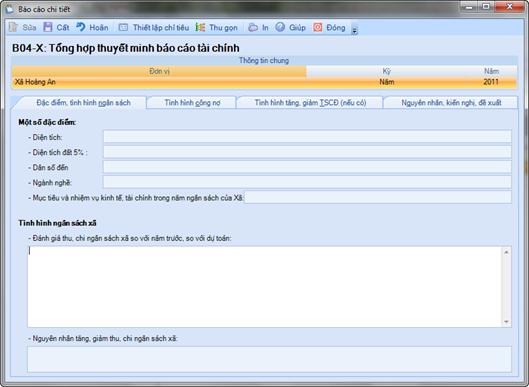Click the Hoãn toolbar label
Screen dimensions: 529x387
(99, 28)
